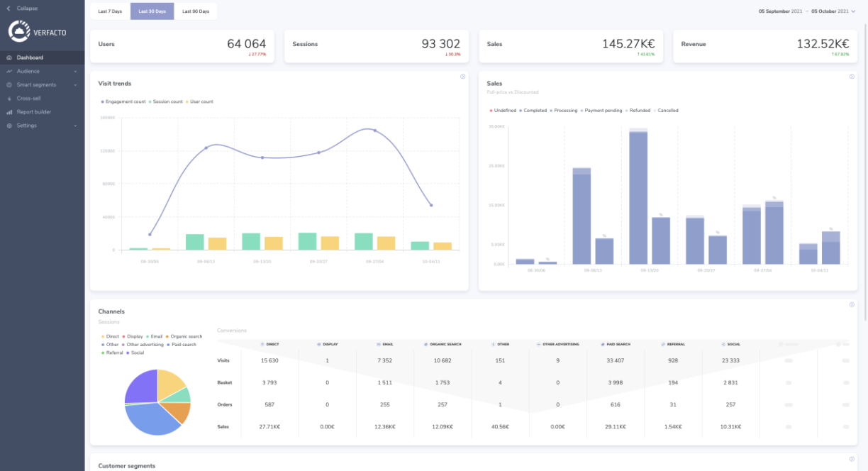This screenshot has height=471, width=868.
Task: Click the Display channel column icon
Action: pyautogui.click(x=319, y=344)
